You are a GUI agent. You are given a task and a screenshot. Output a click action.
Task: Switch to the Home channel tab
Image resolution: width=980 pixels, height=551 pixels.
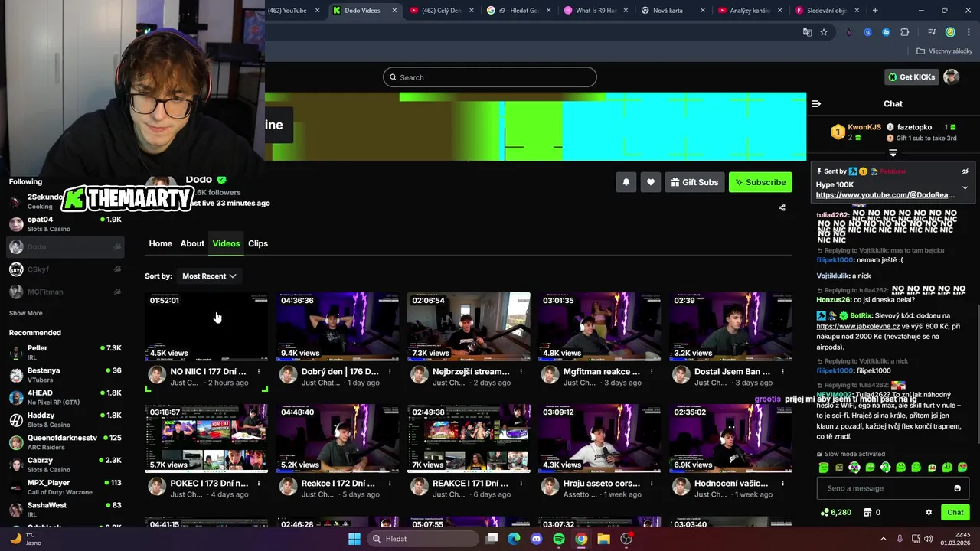(x=160, y=243)
